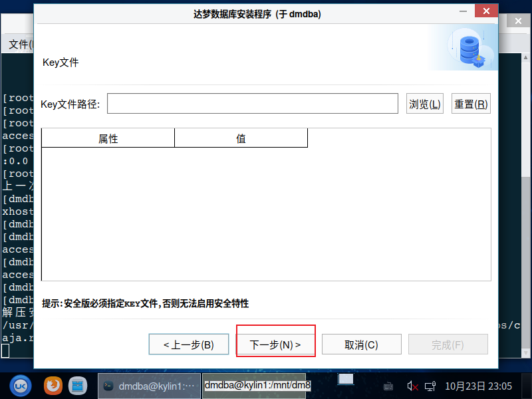Cancel installation with 取消(C) button
Screen dimensions: 532x399
point(361,344)
